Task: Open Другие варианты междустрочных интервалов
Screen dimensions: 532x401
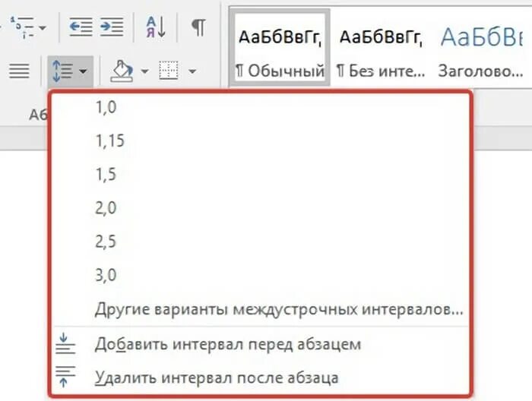Action: [260, 309]
